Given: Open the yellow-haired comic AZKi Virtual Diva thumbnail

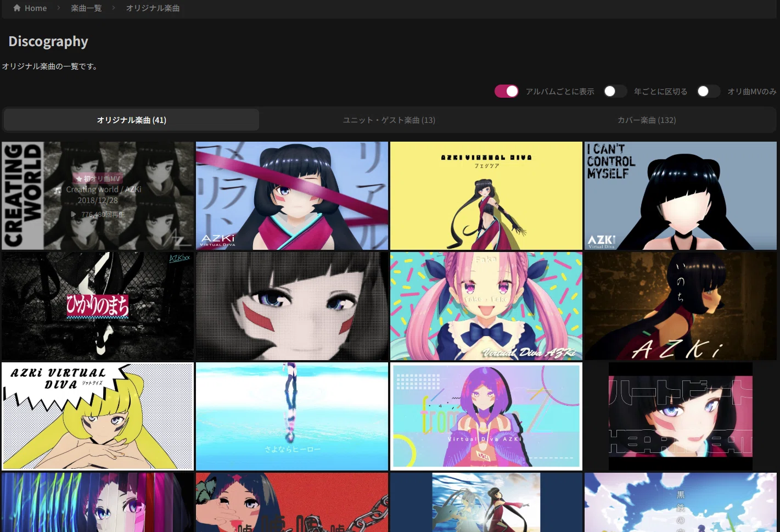Looking at the screenshot, I should pos(98,417).
